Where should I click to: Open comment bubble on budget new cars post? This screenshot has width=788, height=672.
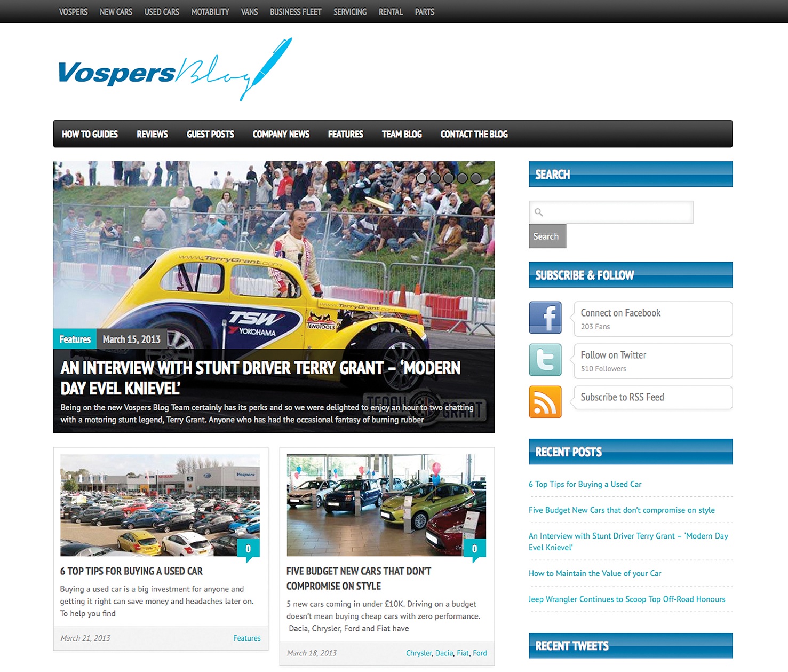pos(475,549)
